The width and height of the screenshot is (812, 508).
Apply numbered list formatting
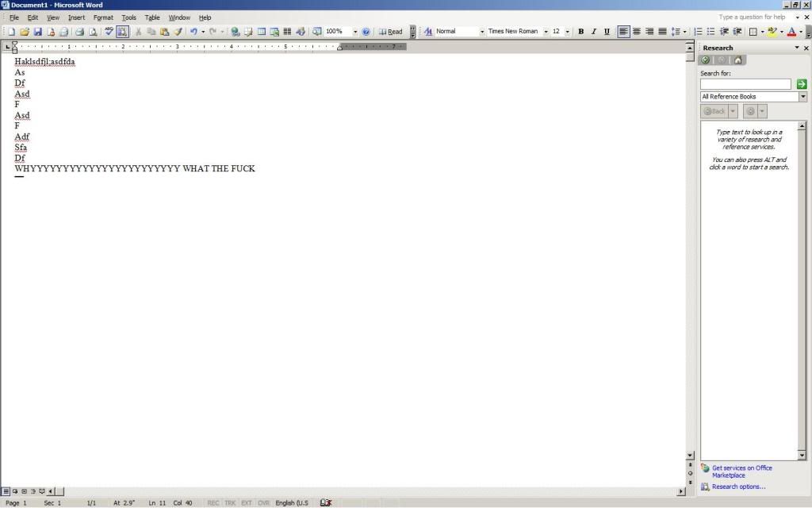click(699, 32)
